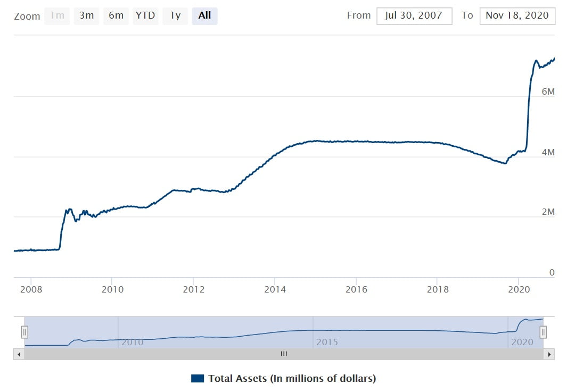Image resolution: width=567 pixels, height=392 pixels.
Task: Click the left navigator range handle
Action: tap(24, 332)
